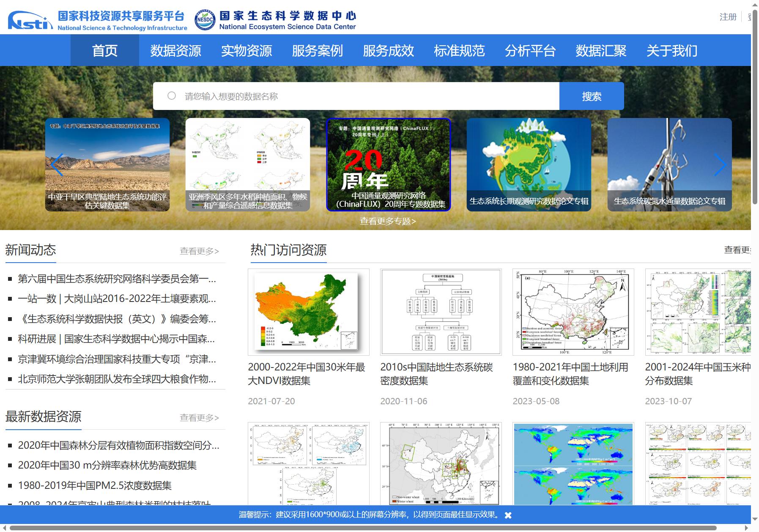Open dataset 2020年中国森林分层有效植物面积指数
The width and height of the screenshot is (759, 532).
pyautogui.click(x=118, y=445)
